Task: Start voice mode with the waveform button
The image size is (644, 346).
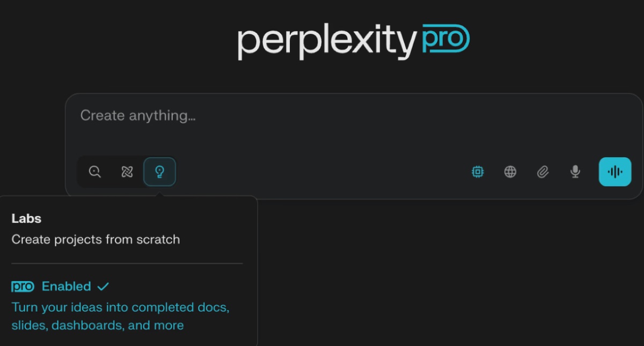Action: pyautogui.click(x=614, y=172)
